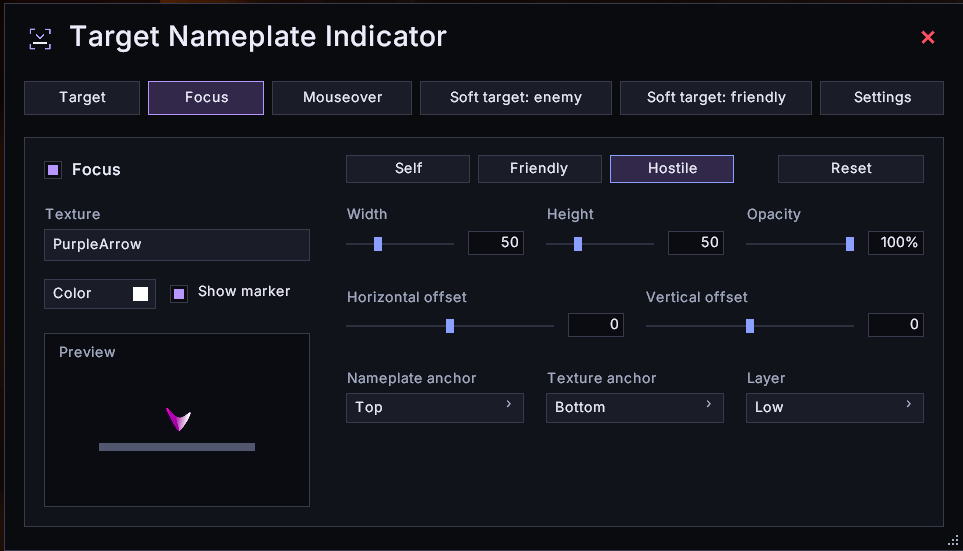Open the Nameplate anchor dropdown set to Top
Viewport: 963px width, 551px height.
435,408
